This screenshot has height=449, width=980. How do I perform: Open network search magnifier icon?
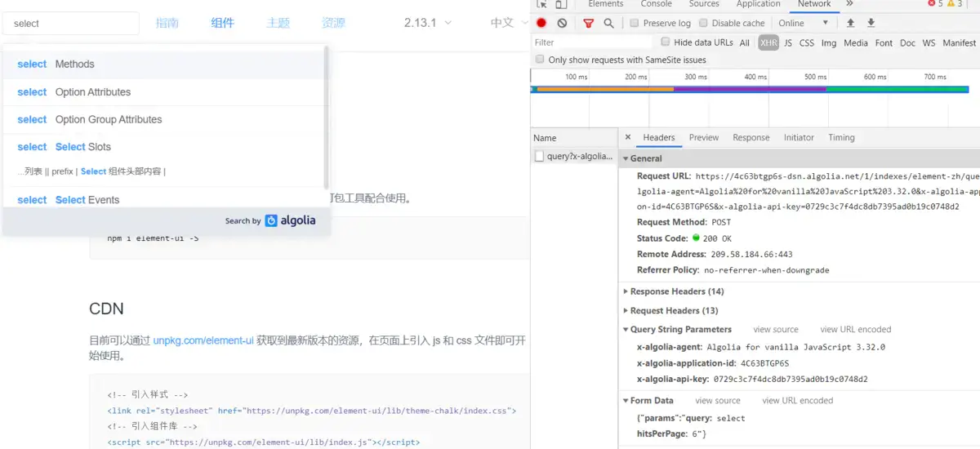(x=608, y=23)
